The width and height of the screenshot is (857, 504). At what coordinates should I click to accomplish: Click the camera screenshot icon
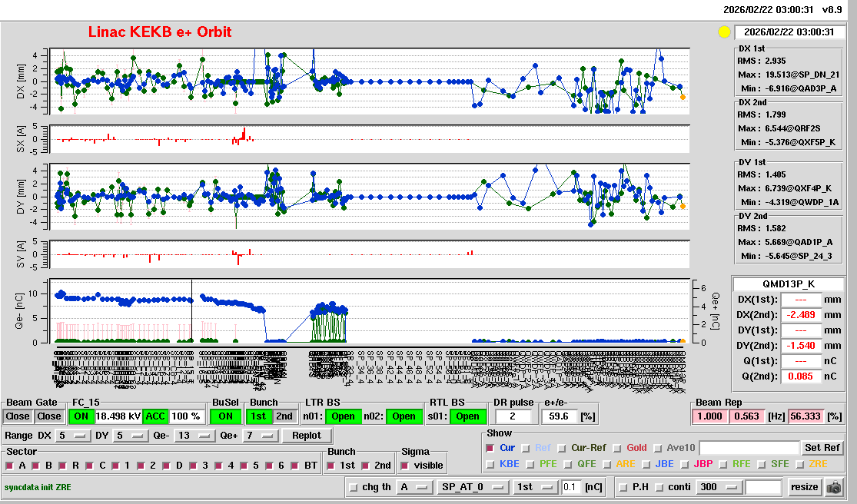pyautogui.click(x=833, y=487)
